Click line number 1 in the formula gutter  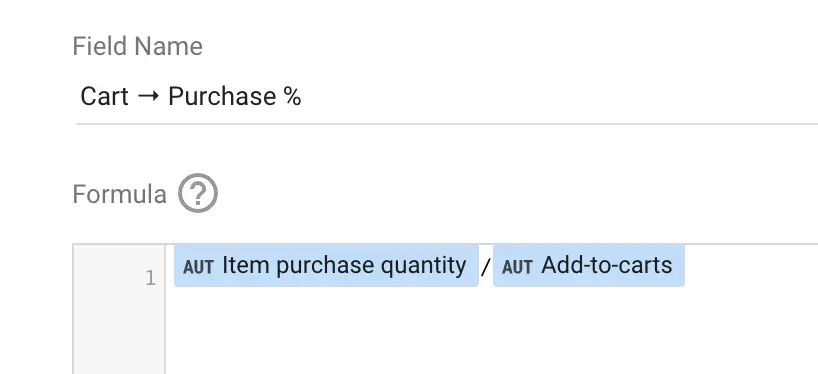pos(151,279)
